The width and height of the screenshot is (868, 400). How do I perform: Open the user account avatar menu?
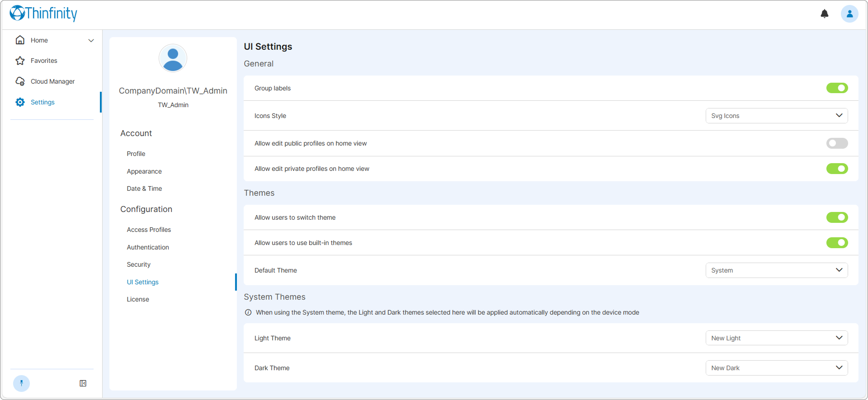849,14
